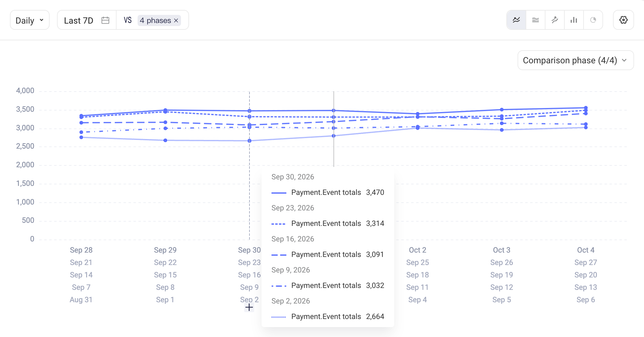Click the Sep 29 x-axis label
This screenshot has height=337, width=644.
pyautogui.click(x=165, y=250)
